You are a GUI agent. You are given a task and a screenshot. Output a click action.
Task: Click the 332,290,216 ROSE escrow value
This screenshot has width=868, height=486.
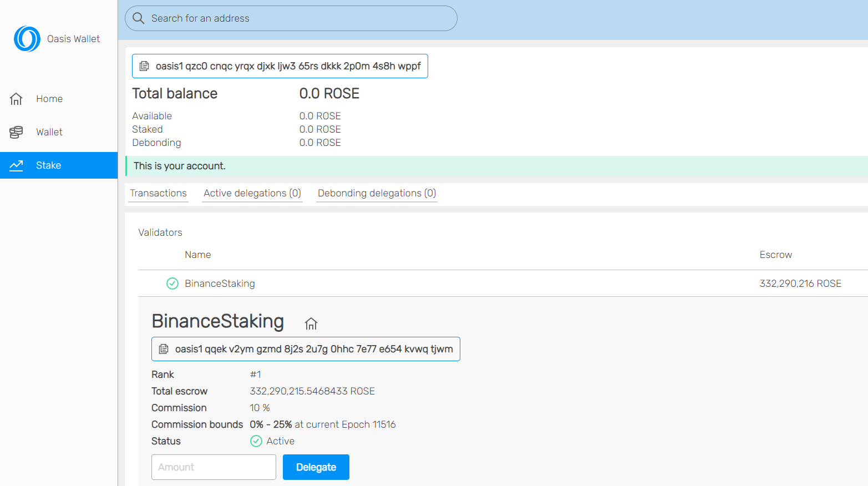point(800,283)
